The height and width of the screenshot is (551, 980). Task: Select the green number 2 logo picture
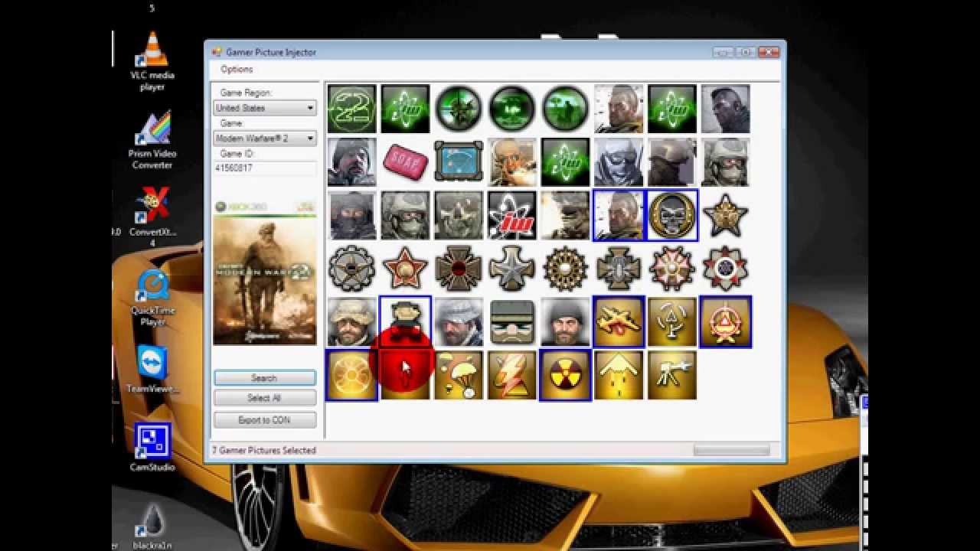tap(351, 109)
